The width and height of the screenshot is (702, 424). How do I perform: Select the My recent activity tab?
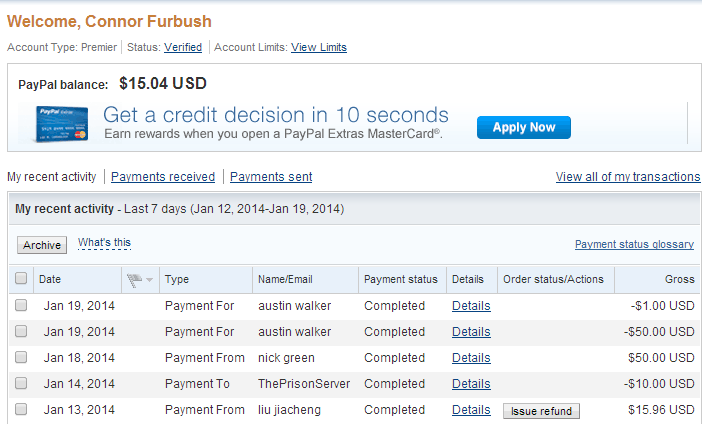tap(52, 177)
